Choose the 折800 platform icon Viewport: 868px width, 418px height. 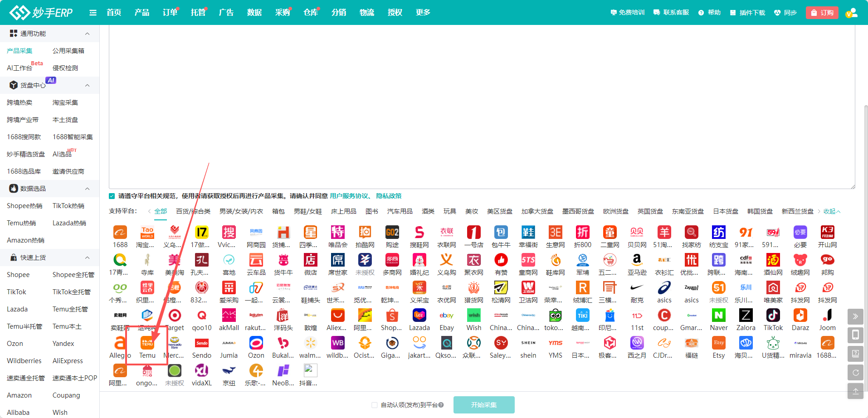click(583, 233)
